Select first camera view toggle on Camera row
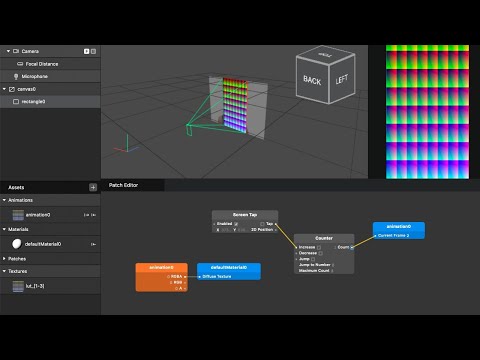The width and height of the screenshot is (480, 360). tap(87, 51)
